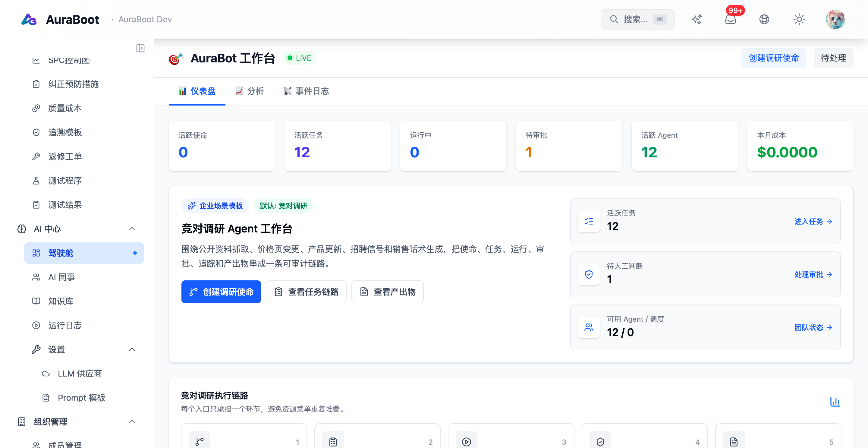Image resolution: width=868 pixels, height=448 pixels.
Task: Click the 默认: 竞对调研 tag
Action: click(x=283, y=206)
